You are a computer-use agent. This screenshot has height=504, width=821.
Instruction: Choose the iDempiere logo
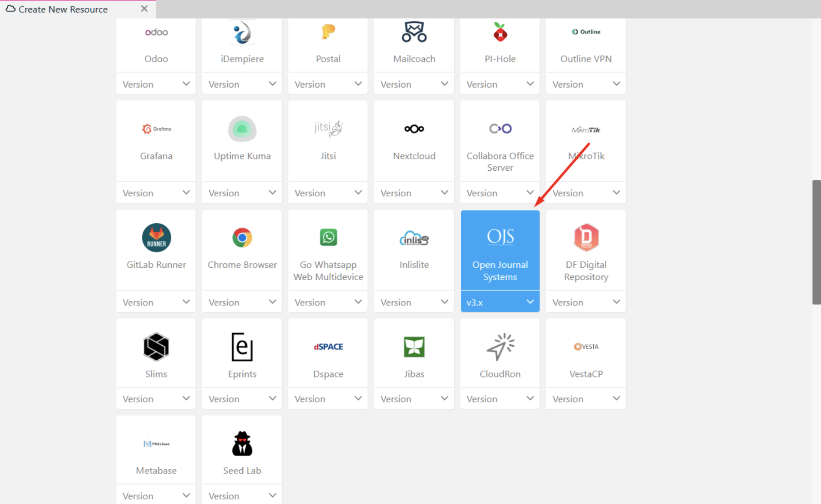point(242,32)
